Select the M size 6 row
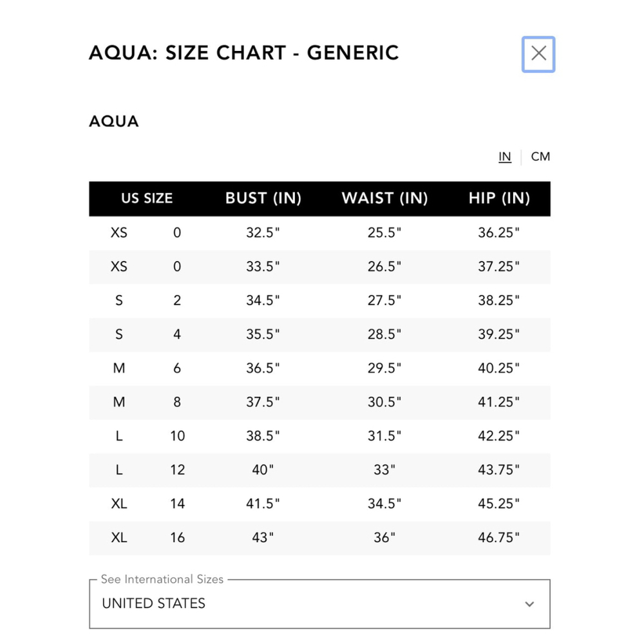 pos(319,368)
